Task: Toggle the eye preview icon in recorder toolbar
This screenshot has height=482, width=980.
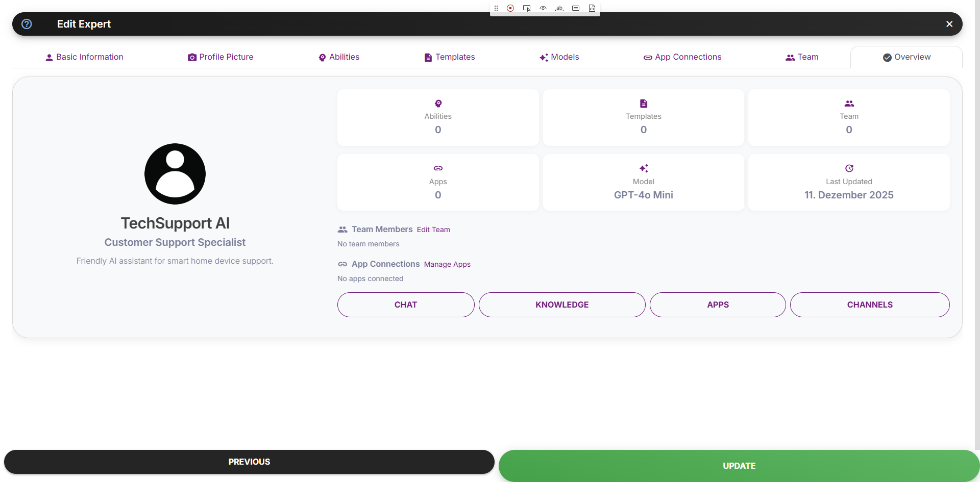Action: (543, 8)
